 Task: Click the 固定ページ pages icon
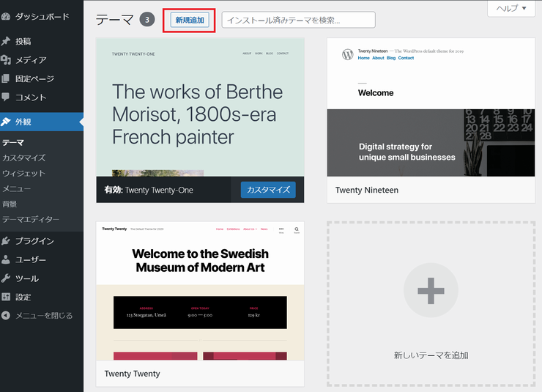click(6, 78)
